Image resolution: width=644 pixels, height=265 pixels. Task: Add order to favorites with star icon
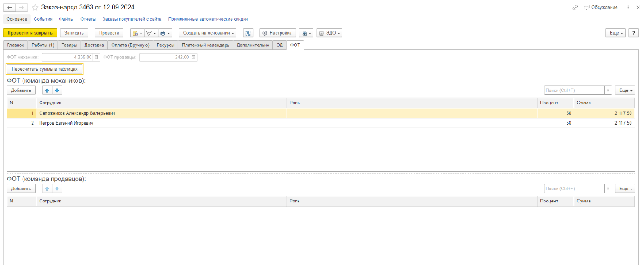[x=35, y=8]
